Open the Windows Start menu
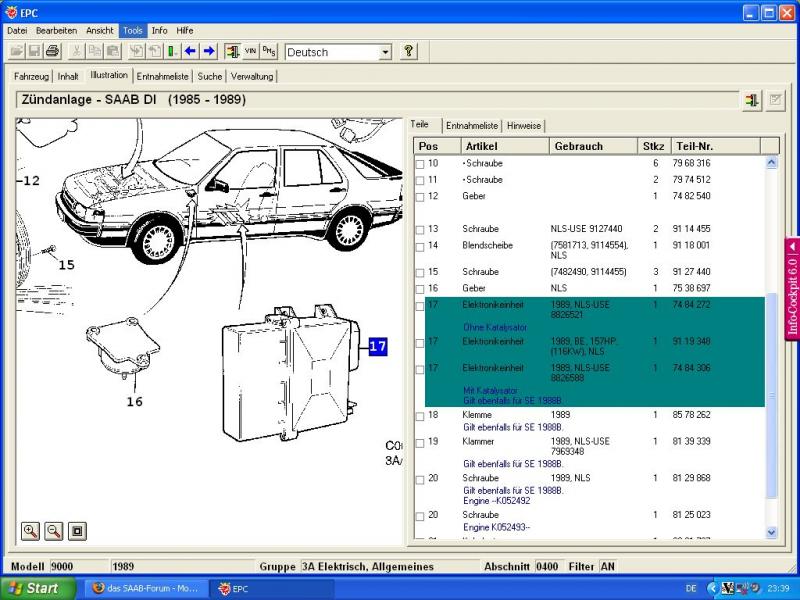This screenshot has width=800, height=600. [x=38, y=588]
